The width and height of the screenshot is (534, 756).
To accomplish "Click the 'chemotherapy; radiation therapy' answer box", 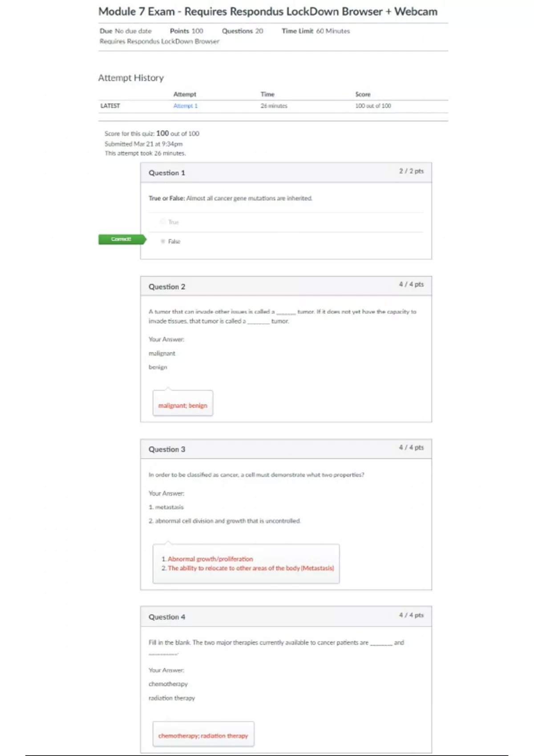I will point(203,736).
